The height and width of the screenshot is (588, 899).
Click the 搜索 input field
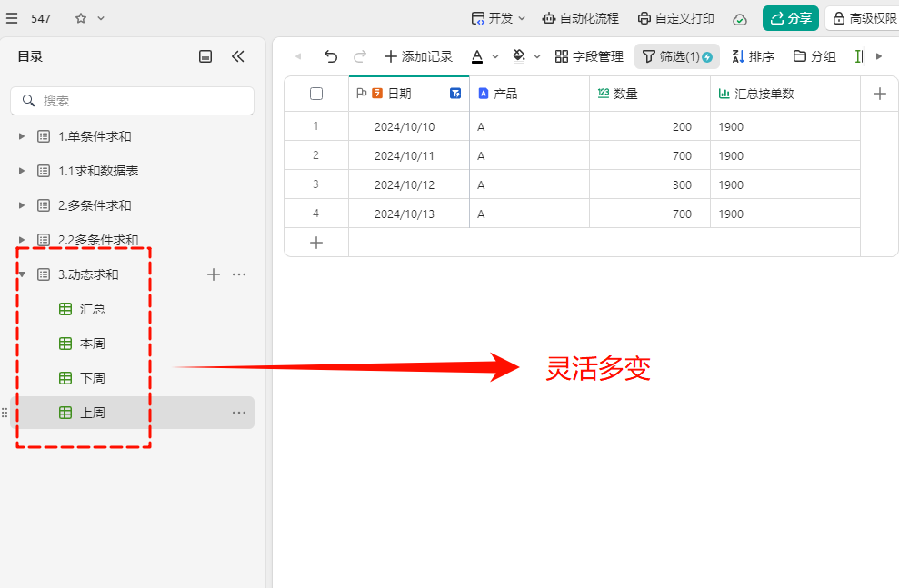(x=132, y=101)
